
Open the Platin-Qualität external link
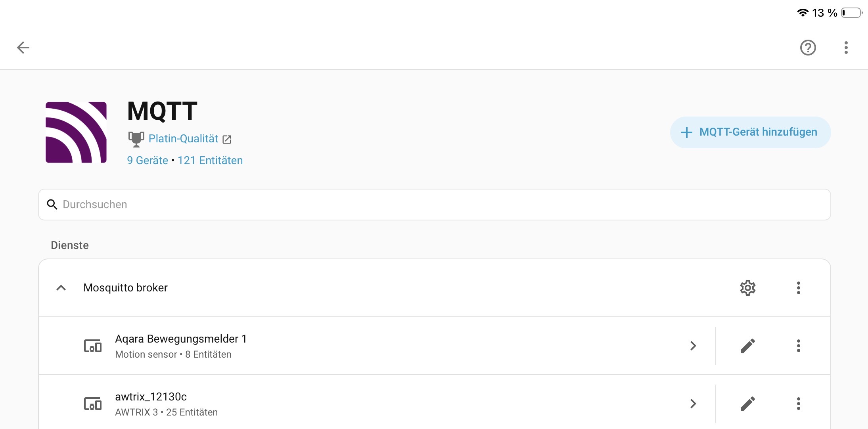pos(190,139)
